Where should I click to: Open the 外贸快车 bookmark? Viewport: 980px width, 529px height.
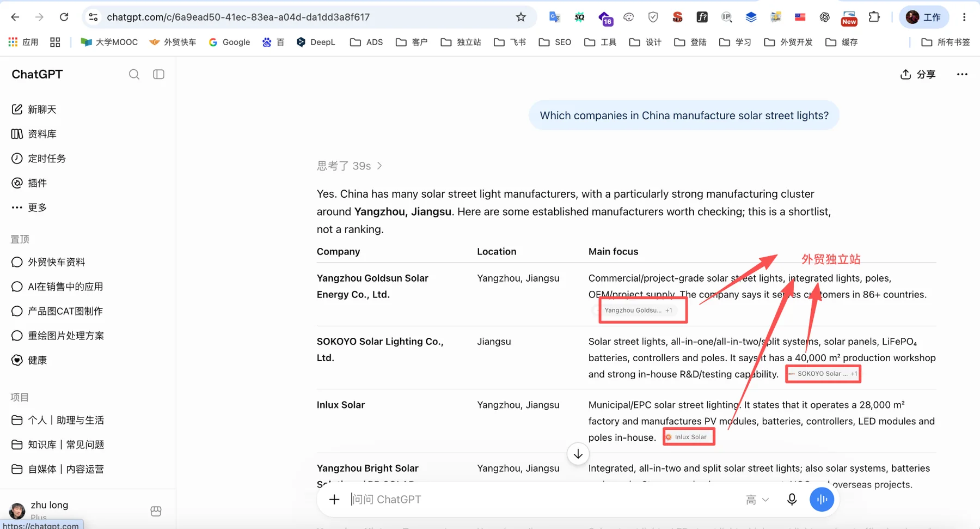[x=173, y=42]
